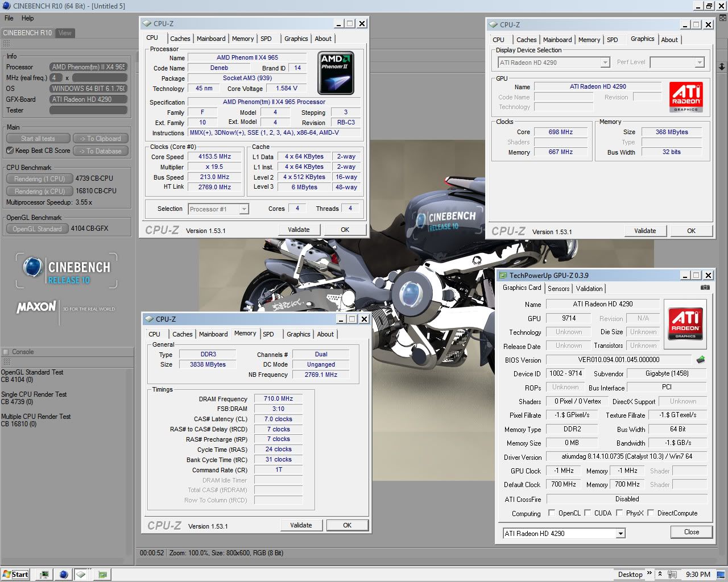The image size is (728, 582).
Task: Toggle the Keep Best CB Score checkbox
Action: pyautogui.click(x=10, y=151)
